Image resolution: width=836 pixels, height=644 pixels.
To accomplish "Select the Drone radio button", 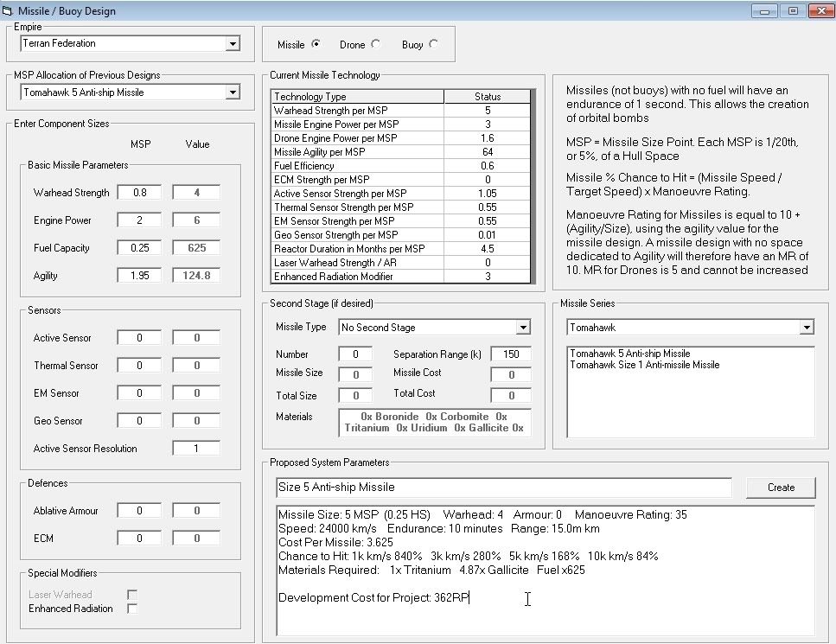I will click(376, 44).
